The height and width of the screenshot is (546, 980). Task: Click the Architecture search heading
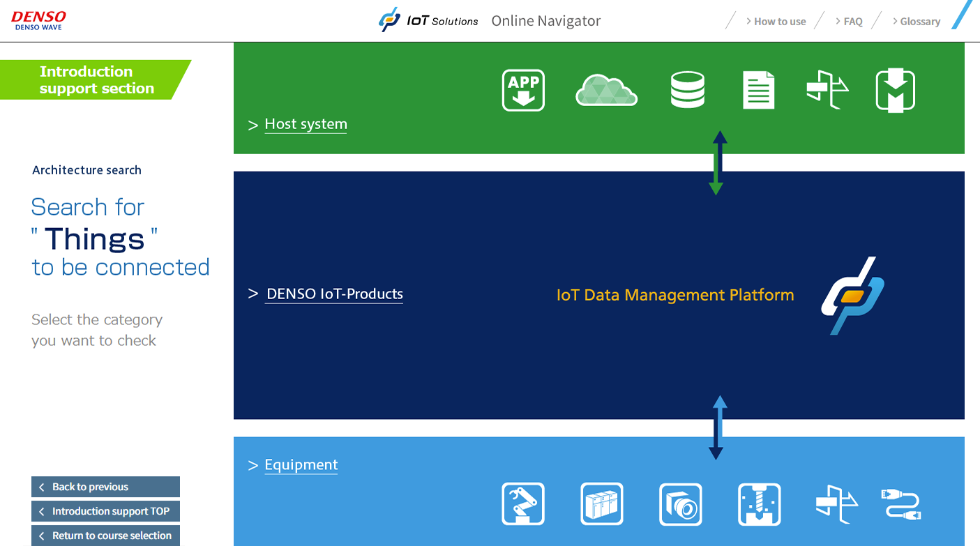pos(86,170)
